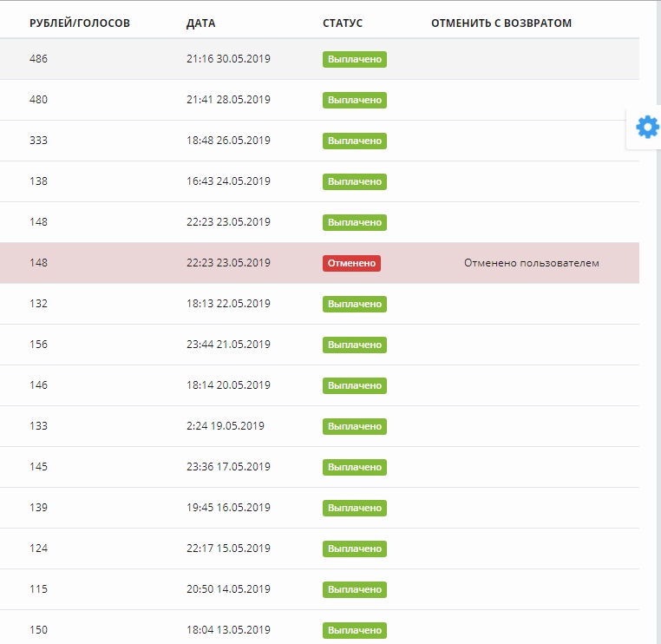Image resolution: width=661 pixels, height=644 pixels.
Task: Click Выплачено badge for 22.05.2019 payout
Action: pyautogui.click(x=355, y=304)
